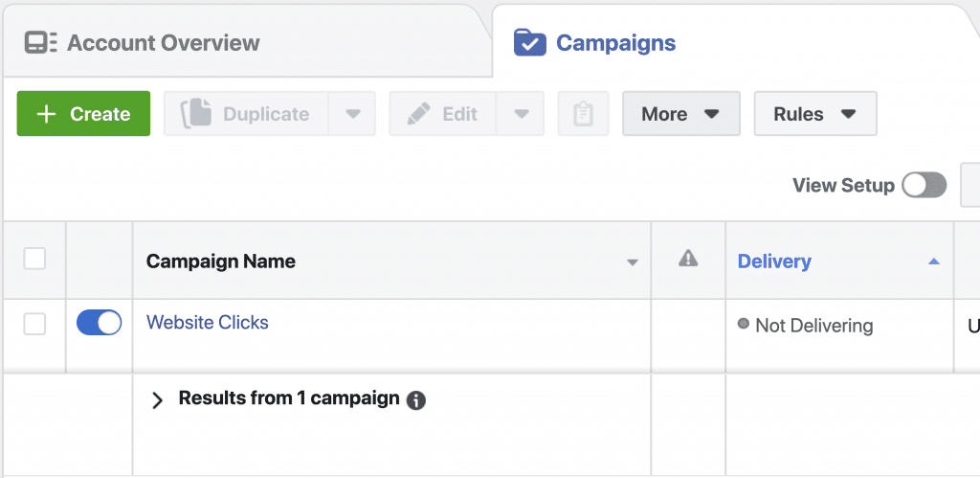980x478 pixels.
Task: Turn off the Website Clicks campaign toggle
Action: [x=100, y=323]
